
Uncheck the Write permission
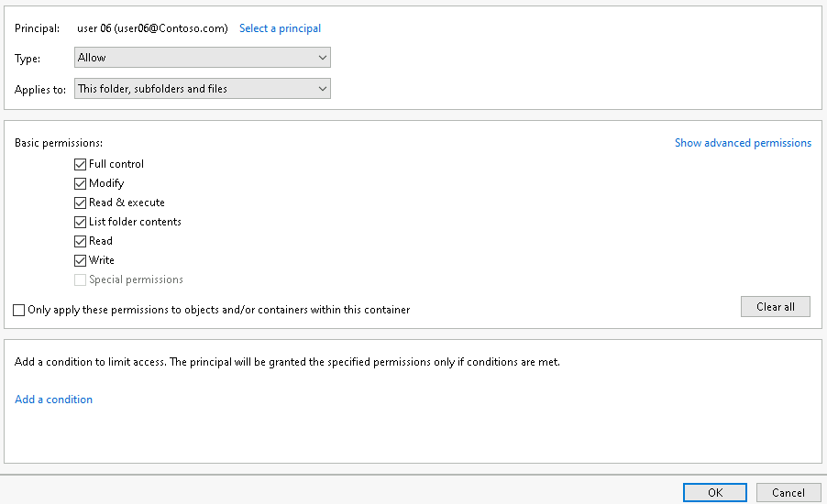point(80,260)
